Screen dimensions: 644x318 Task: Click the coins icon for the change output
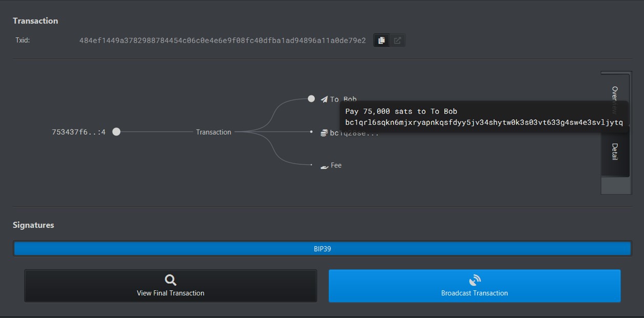tap(324, 133)
